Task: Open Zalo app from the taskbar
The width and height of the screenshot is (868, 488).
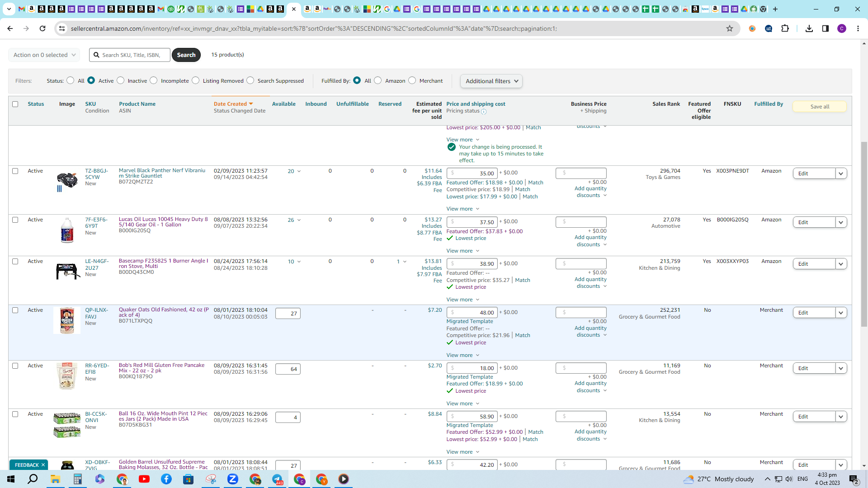Action: [x=233, y=479]
